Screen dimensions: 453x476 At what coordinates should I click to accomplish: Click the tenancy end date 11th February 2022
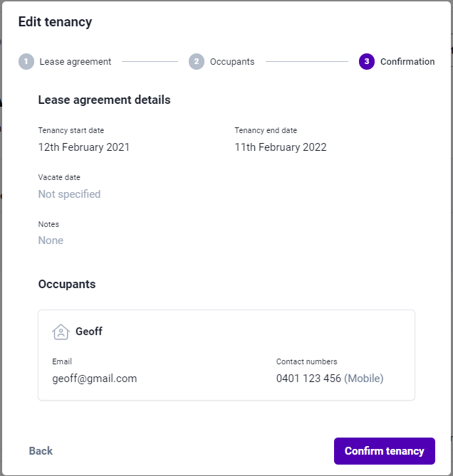click(281, 147)
